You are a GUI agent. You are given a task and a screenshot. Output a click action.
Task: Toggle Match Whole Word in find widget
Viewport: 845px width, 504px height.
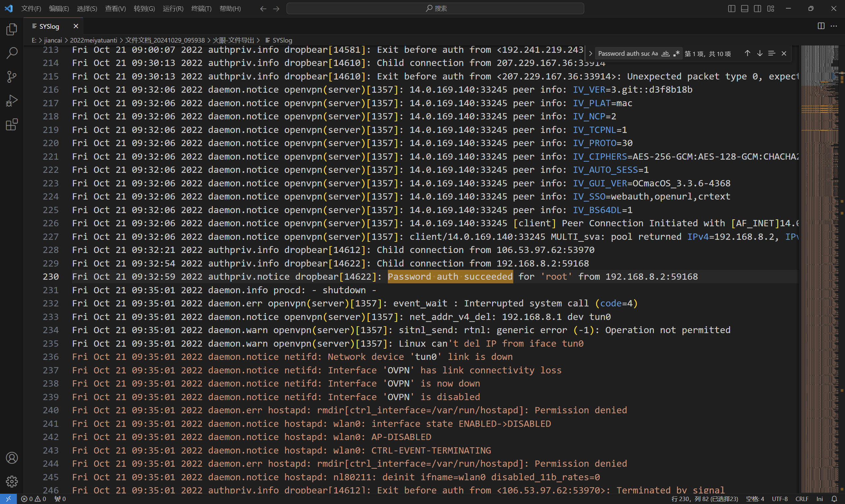pyautogui.click(x=666, y=53)
